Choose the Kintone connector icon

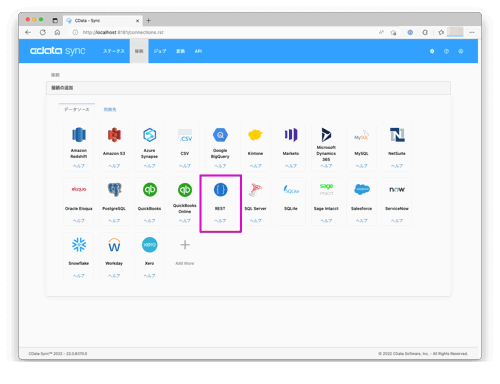[x=255, y=135]
